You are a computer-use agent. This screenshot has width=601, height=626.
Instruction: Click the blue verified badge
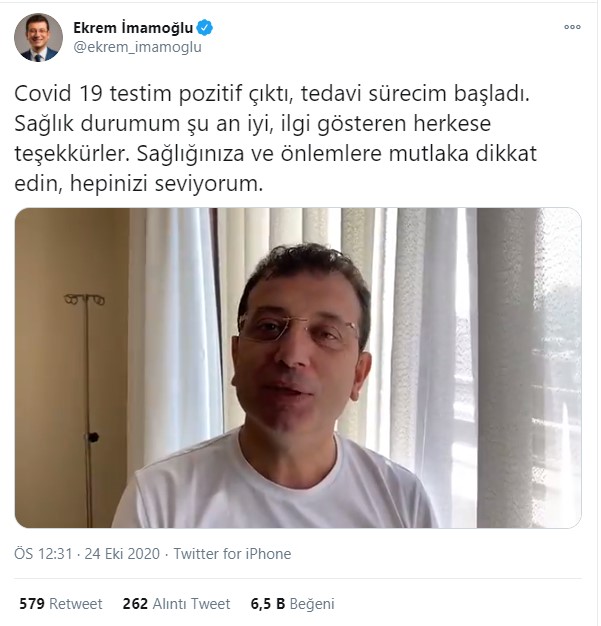pos(205,28)
